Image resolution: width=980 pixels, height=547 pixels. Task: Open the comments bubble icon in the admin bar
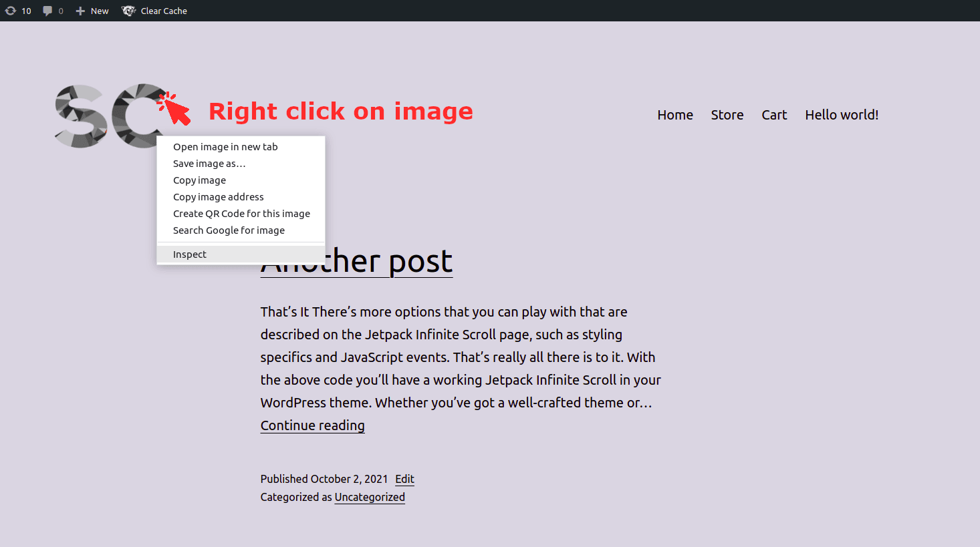(x=47, y=11)
